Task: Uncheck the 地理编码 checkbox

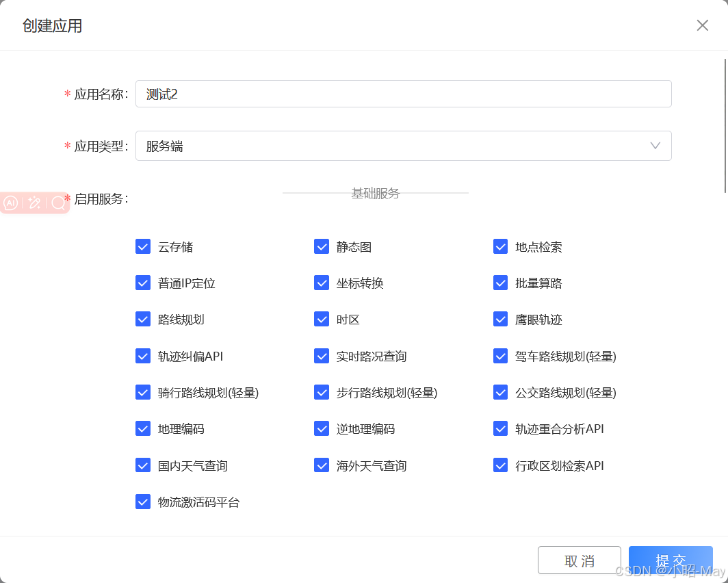Action: point(143,428)
